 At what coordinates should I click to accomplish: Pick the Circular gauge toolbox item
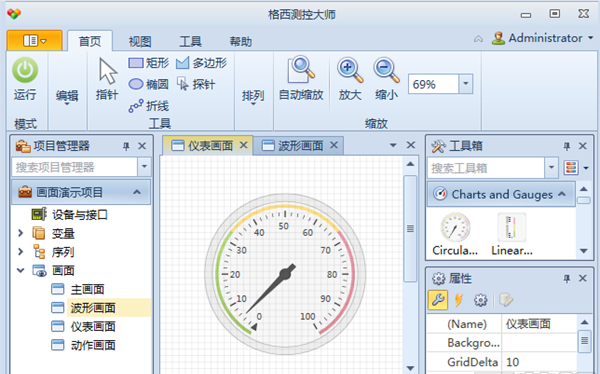455,234
